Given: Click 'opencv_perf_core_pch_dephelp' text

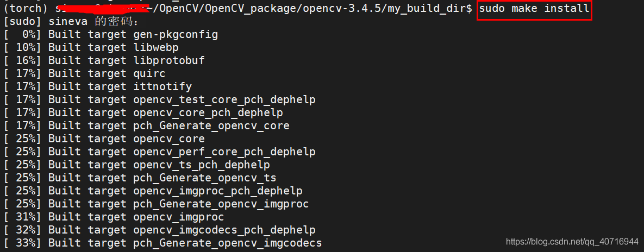Looking at the screenshot, I should pyautogui.click(x=224, y=152).
